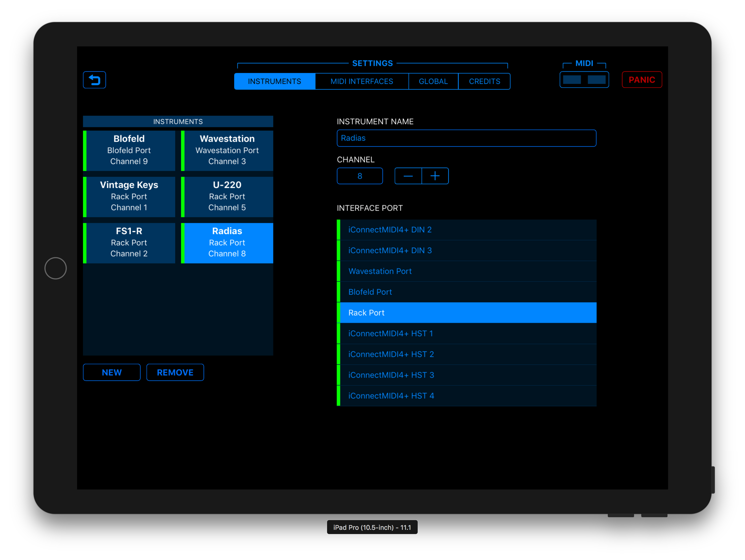Select the Wavestation instrument tile

[227, 150]
